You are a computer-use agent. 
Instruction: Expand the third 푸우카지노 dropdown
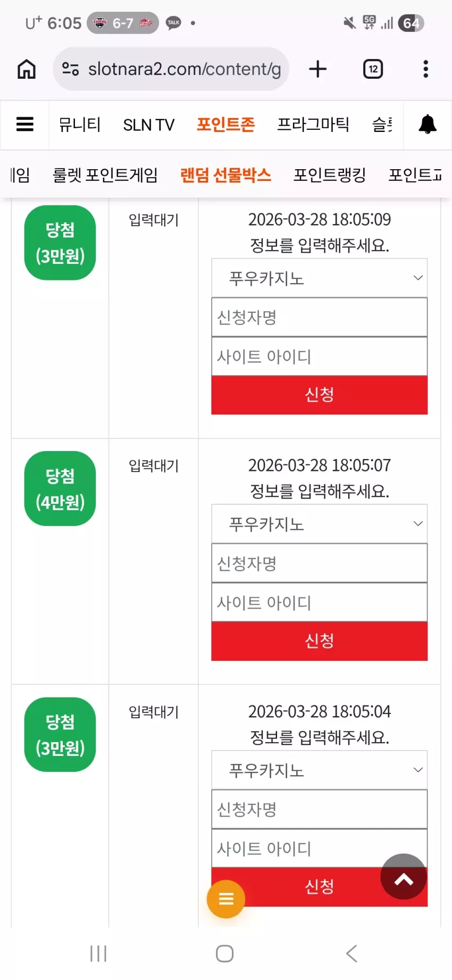point(320,770)
